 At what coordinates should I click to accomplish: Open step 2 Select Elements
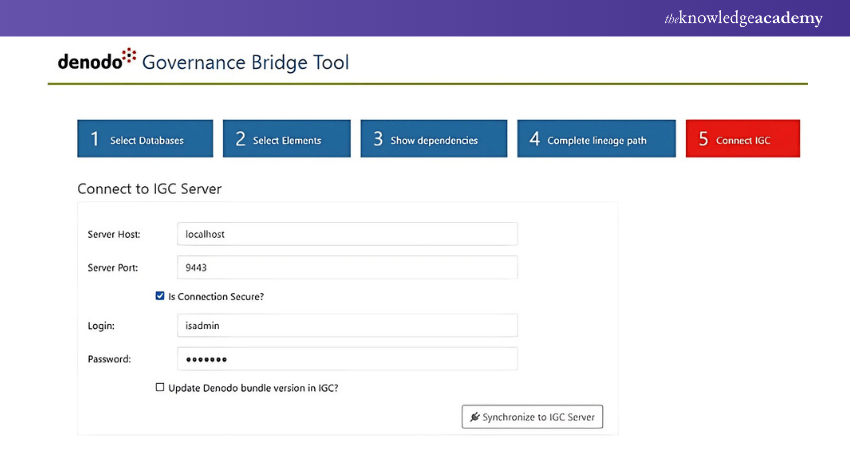pos(286,139)
